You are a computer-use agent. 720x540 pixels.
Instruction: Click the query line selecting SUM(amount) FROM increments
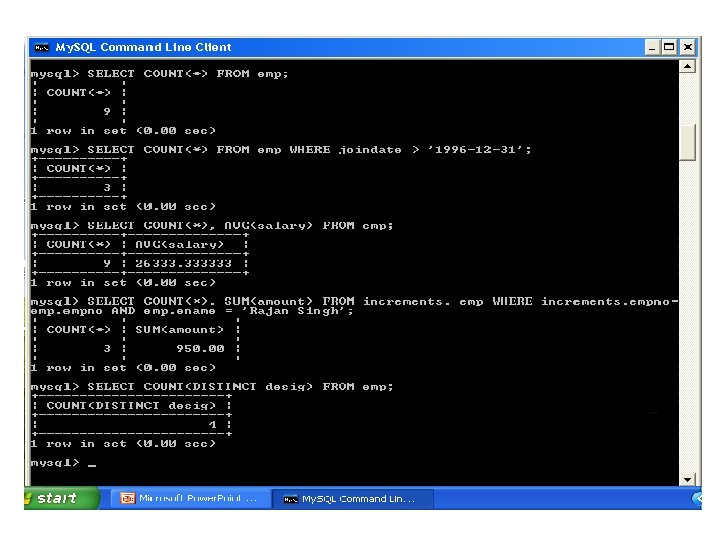[x=354, y=302]
